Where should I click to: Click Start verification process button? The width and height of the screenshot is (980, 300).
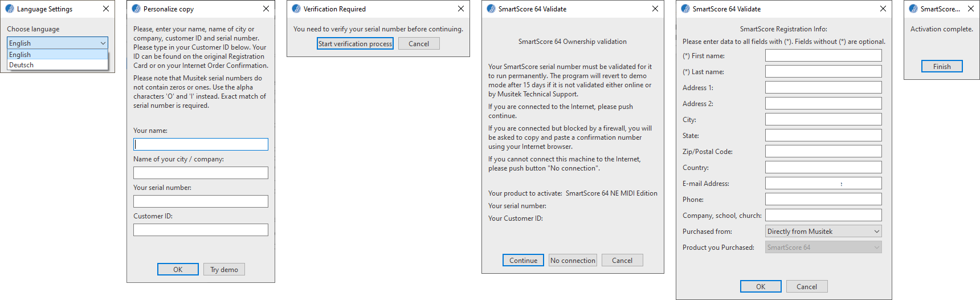(356, 44)
